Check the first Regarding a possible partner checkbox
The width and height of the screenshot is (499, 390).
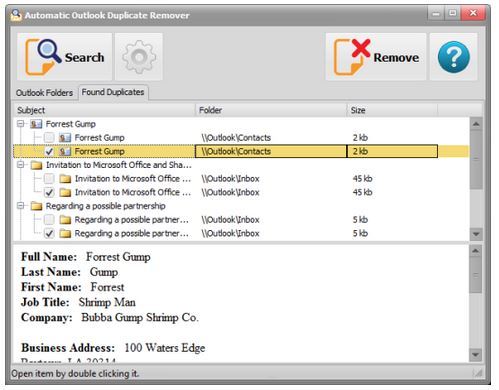49,220
